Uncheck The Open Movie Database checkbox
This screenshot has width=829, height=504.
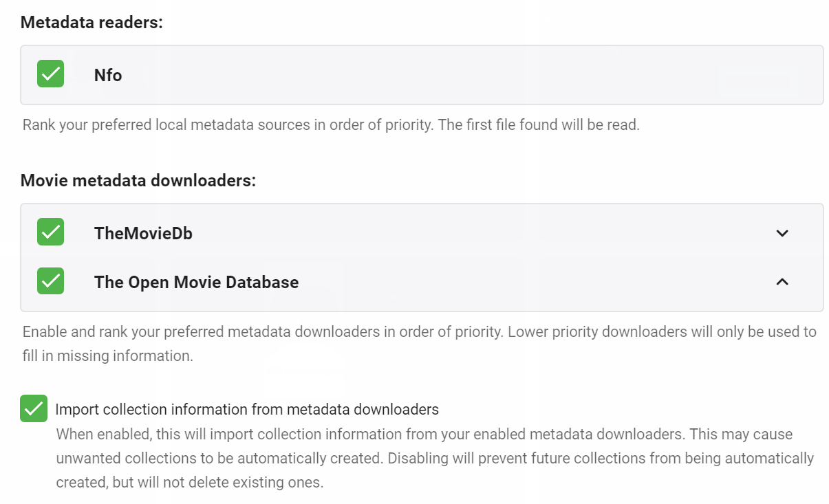(50, 281)
